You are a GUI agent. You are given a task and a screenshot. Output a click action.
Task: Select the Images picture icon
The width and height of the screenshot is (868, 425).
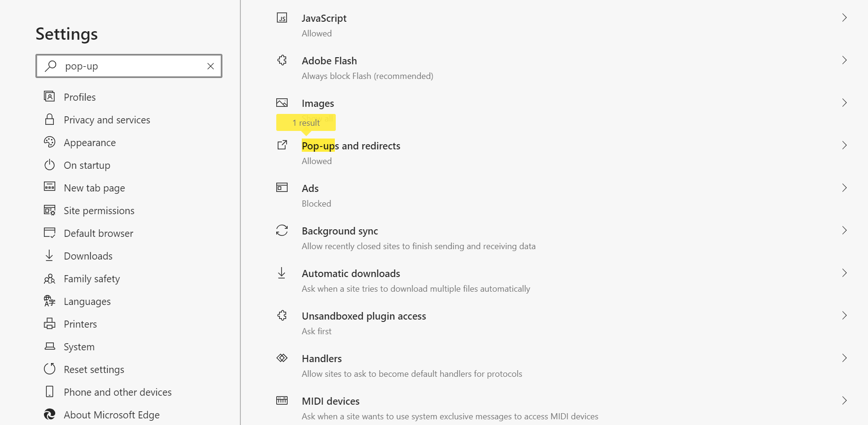coord(282,102)
